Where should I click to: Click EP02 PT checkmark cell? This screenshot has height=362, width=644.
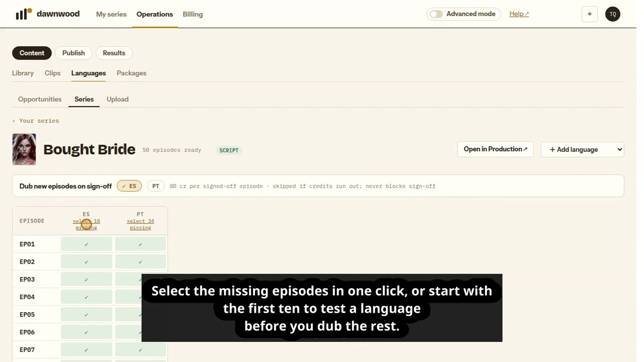[140, 262]
